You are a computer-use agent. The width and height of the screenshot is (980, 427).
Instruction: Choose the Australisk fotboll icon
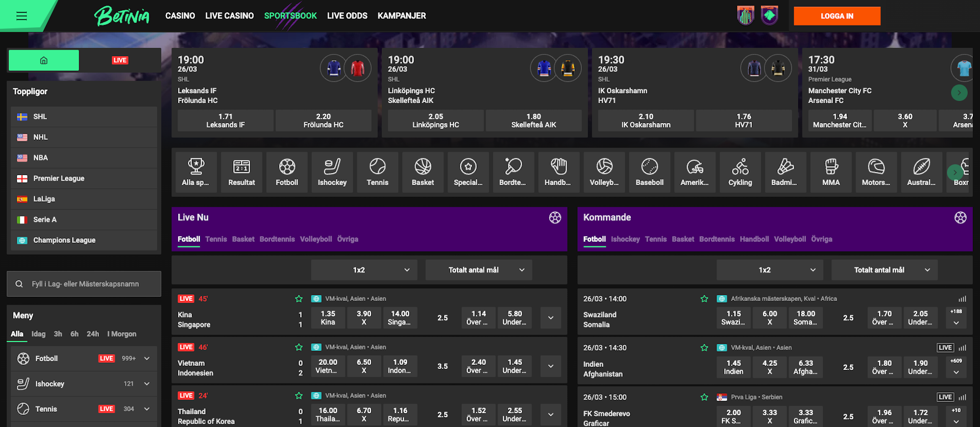pyautogui.click(x=922, y=172)
